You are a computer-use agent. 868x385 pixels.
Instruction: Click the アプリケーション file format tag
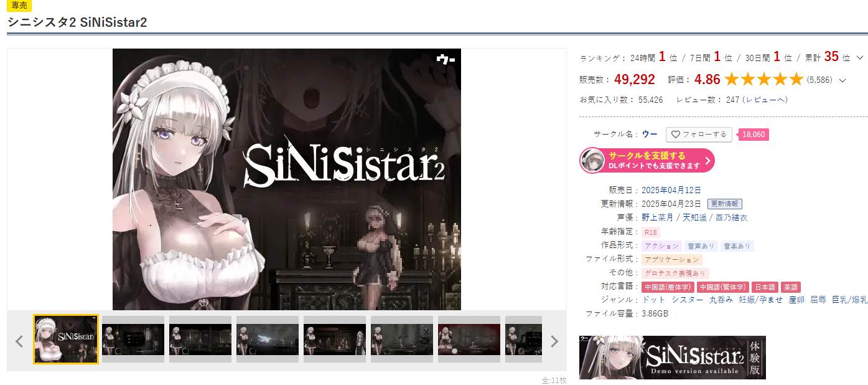(x=672, y=260)
